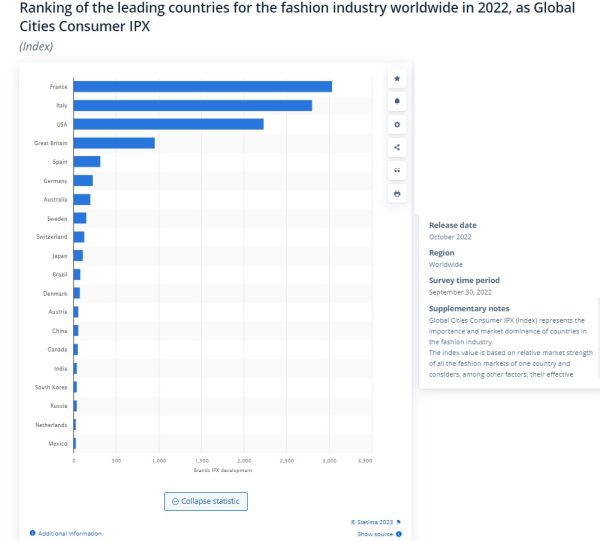Image resolution: width=600 pixels, height=541 pixels.
Task: Click the 'India' axis label
Action: (60, 368)
